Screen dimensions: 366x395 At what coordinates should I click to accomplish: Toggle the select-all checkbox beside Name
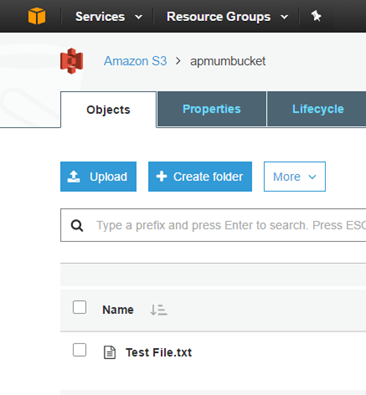[80, 307]
